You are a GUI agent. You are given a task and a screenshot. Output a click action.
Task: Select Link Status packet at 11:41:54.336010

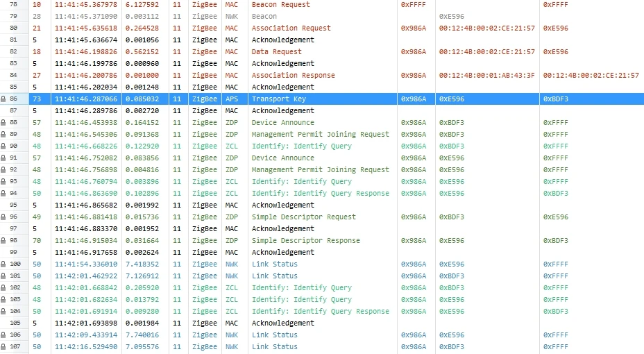pos(274,264)
